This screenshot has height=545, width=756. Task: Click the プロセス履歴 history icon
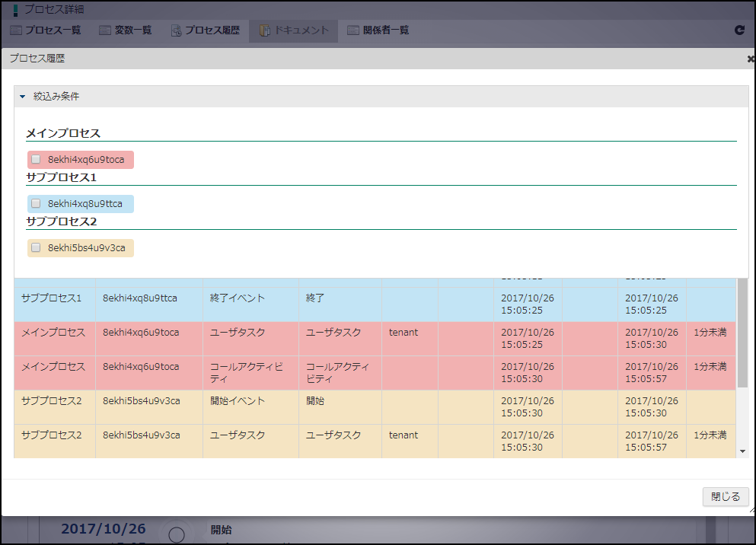click(x=177, y=30)
